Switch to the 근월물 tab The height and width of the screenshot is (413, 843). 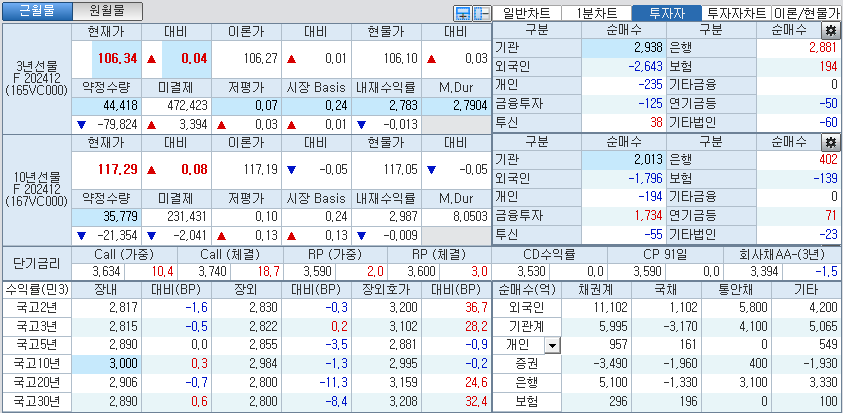tap(37, 11)
